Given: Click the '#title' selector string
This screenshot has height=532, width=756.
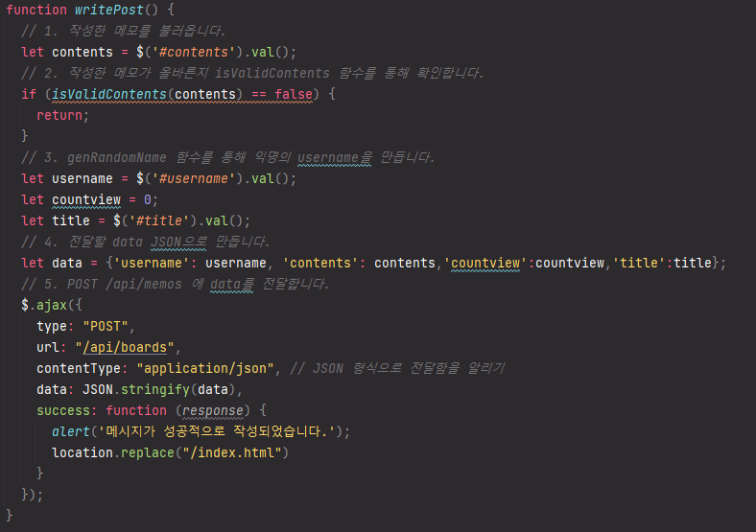Looking at the screenshot, I should (159, 221).
